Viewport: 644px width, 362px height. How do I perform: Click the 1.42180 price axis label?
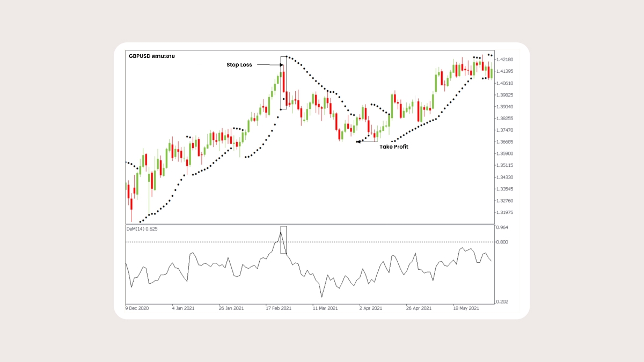pos(506,60)
